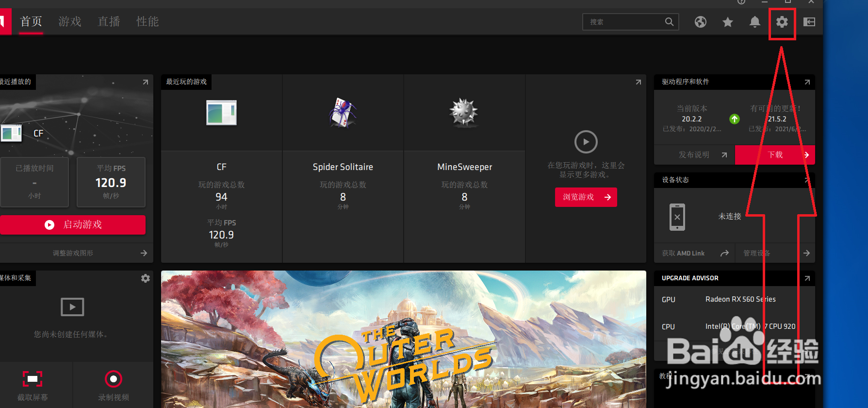
Task: Open 发布说明 release notes
Action: [694, 154]
